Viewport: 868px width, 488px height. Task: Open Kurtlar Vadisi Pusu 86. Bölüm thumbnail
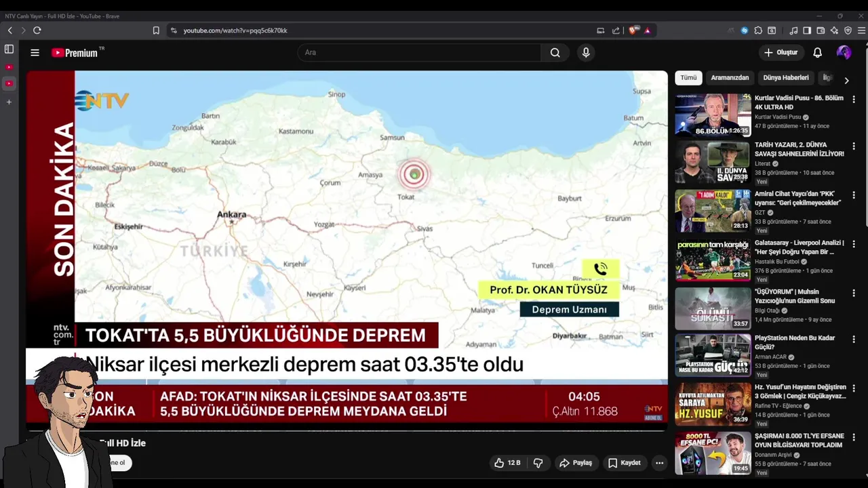(x=713, y=115)
